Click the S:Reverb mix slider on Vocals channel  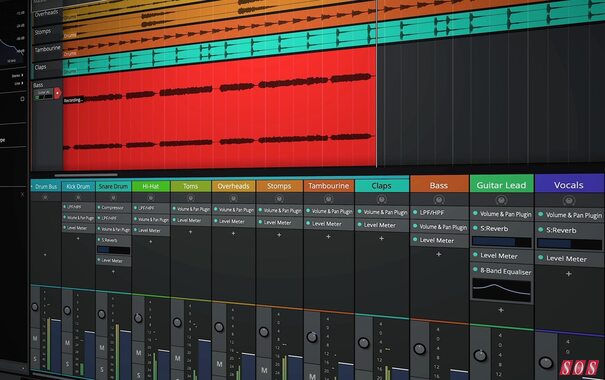[569, 244]
